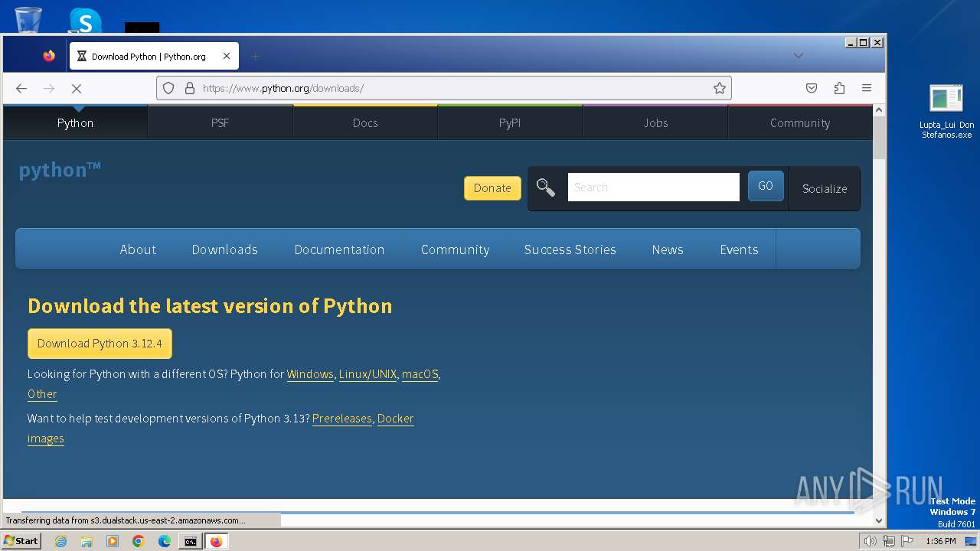
Task: Click the tracking protection shield icon
Action: coord(169,88)
